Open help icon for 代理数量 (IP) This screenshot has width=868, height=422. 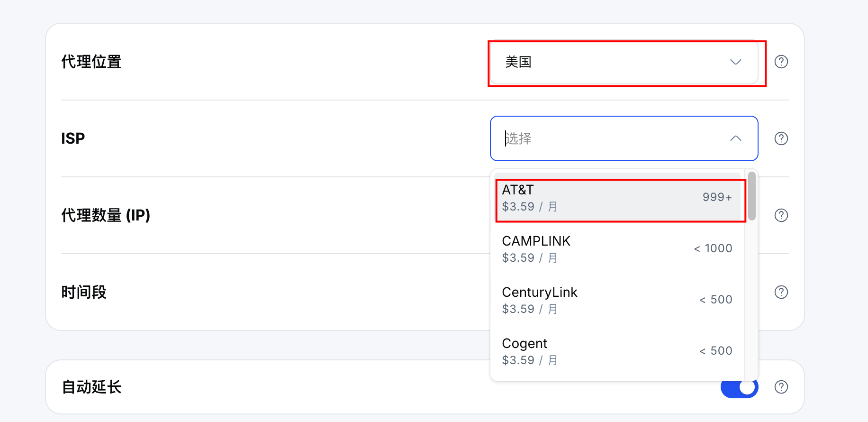(781, 215)
